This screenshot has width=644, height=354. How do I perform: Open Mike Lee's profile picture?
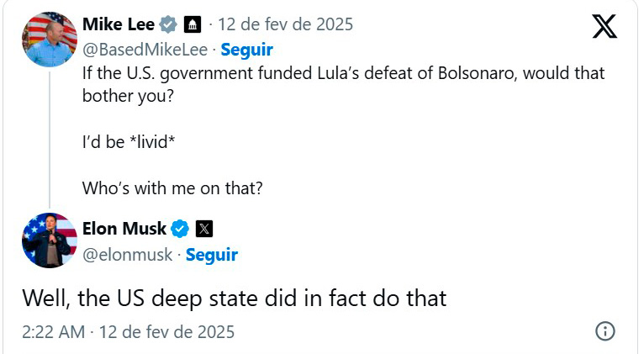[x=50, y=39]
